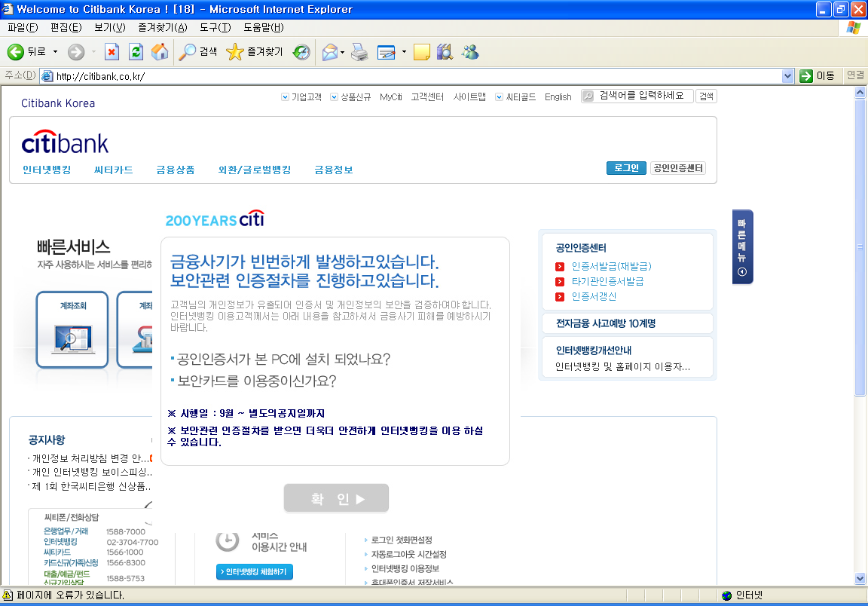Image resolution: width=868 pixels, height=606 pixels.
Task: Expand the 씨티골드 dropdown arrow
Action: click(x=499, y=97)
